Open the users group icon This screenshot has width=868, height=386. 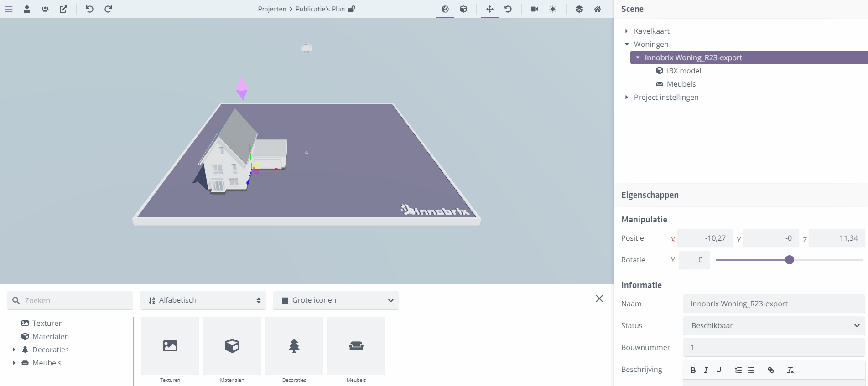tap(45, 9)
